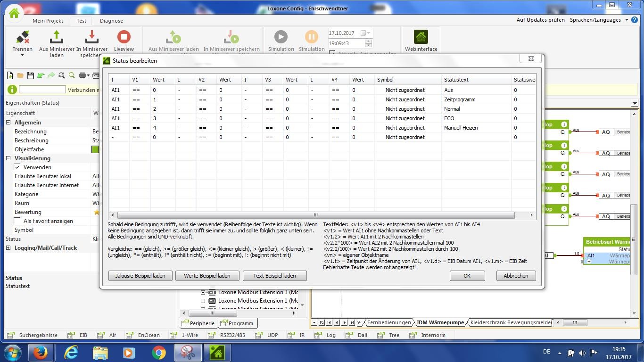Click the magnifier search icon
The image size is (644, 362).
pos(72,75)
